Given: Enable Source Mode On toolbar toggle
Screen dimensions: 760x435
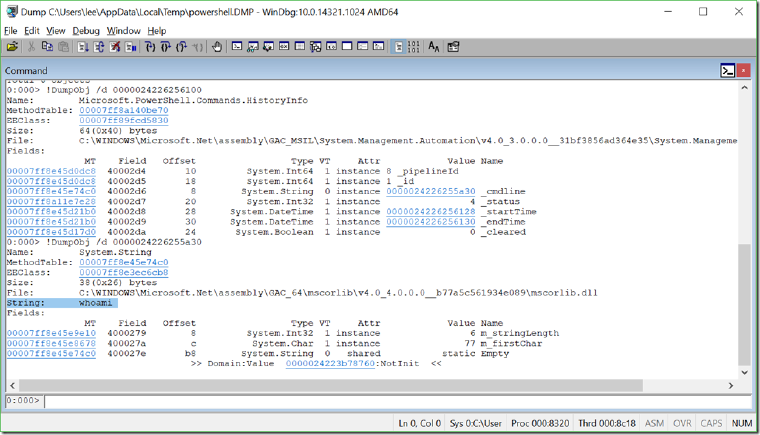Looking at the screenshot, I should coord(398,47).
